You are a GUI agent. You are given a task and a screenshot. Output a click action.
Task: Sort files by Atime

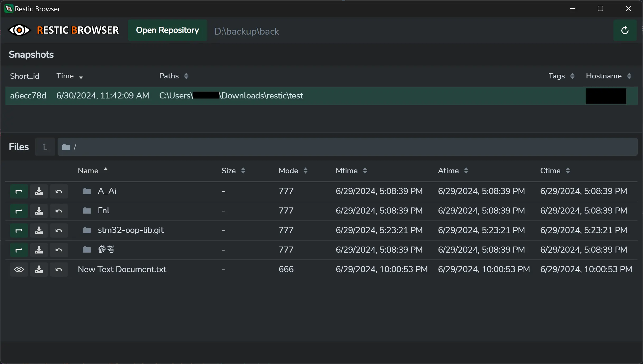click(x=453, y=171)
